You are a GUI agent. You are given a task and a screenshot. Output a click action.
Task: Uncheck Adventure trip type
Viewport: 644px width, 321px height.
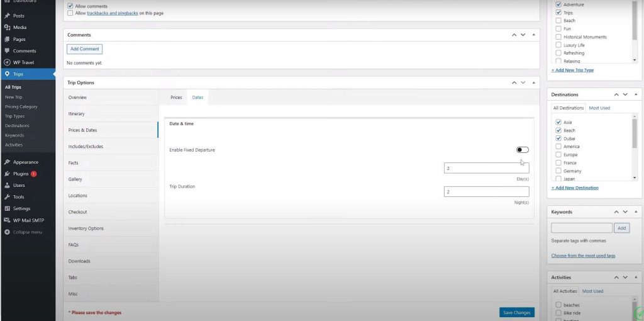point(558,4)
